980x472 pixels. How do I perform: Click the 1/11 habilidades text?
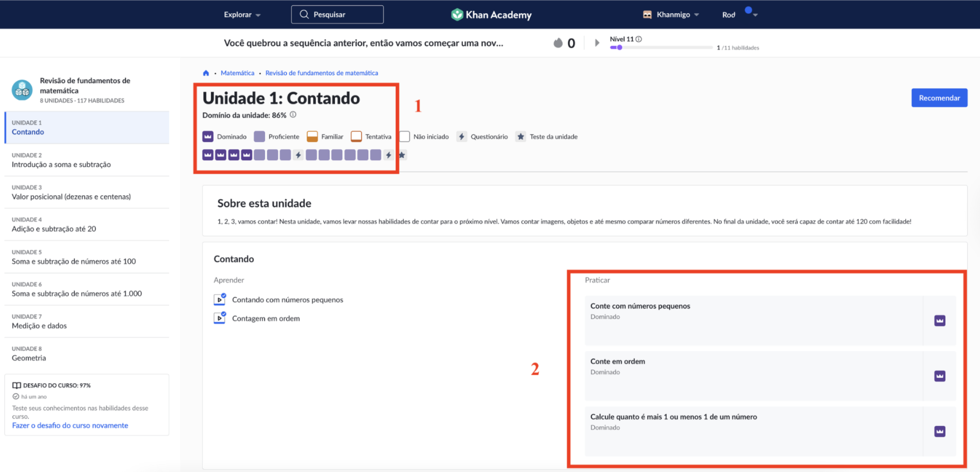pos(738,48)
